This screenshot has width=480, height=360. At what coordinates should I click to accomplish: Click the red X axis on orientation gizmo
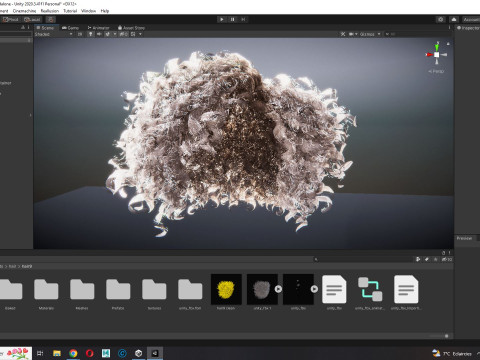(429, 54)
